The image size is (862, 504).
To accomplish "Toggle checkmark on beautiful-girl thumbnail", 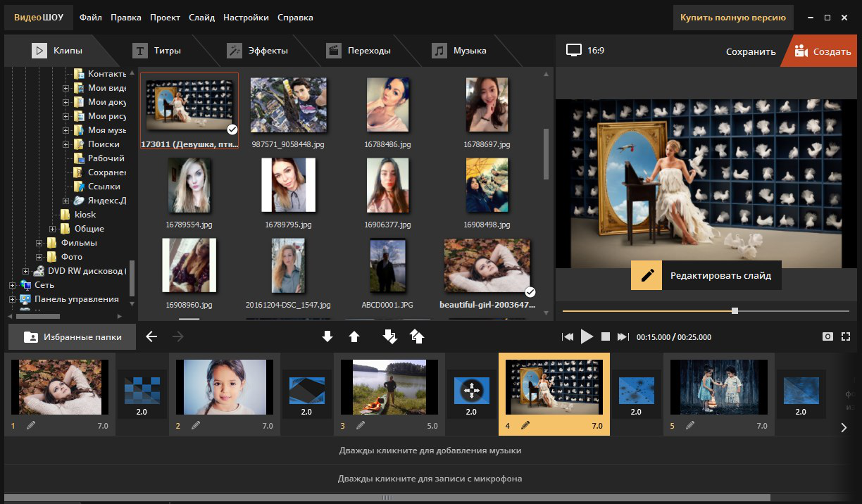I will pyautogui.click(x=530, y=292).
